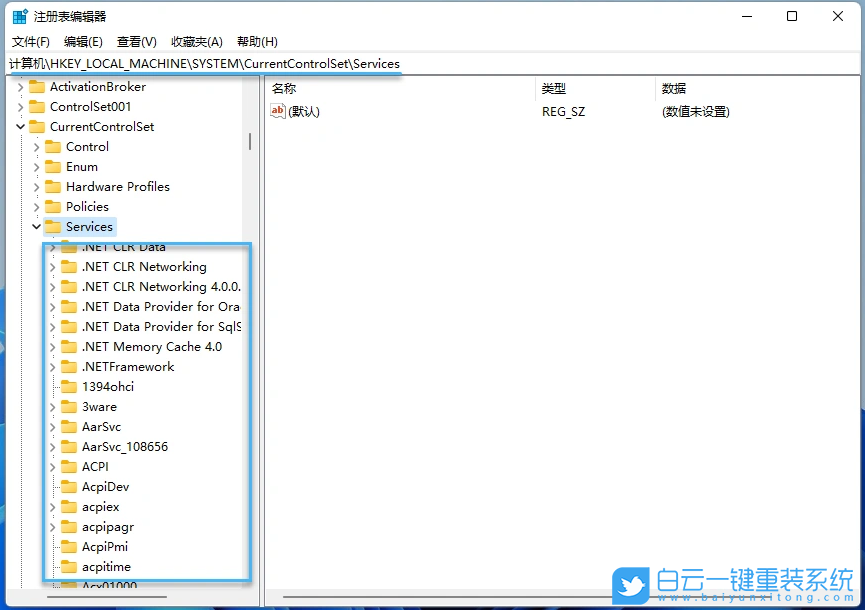Collapse the CurrentControlSet node
865x610 pixels.
click(x=21, y=126)
